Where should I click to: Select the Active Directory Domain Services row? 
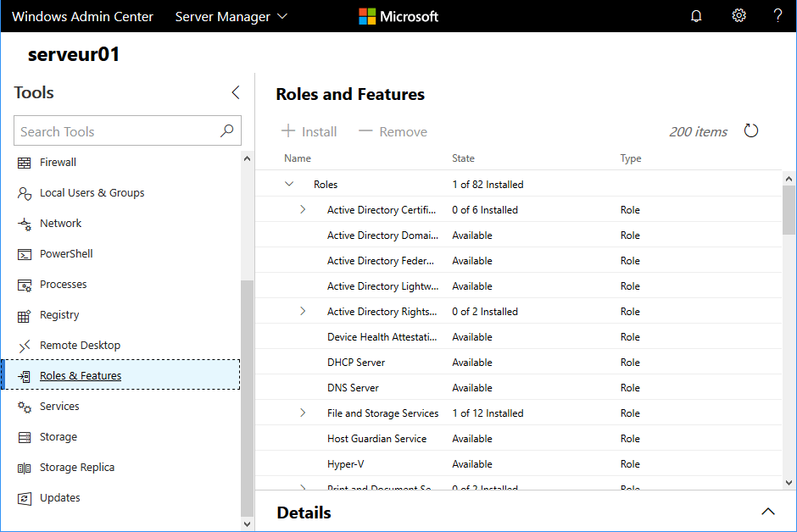pyautogui.click(x=518, y=235)
